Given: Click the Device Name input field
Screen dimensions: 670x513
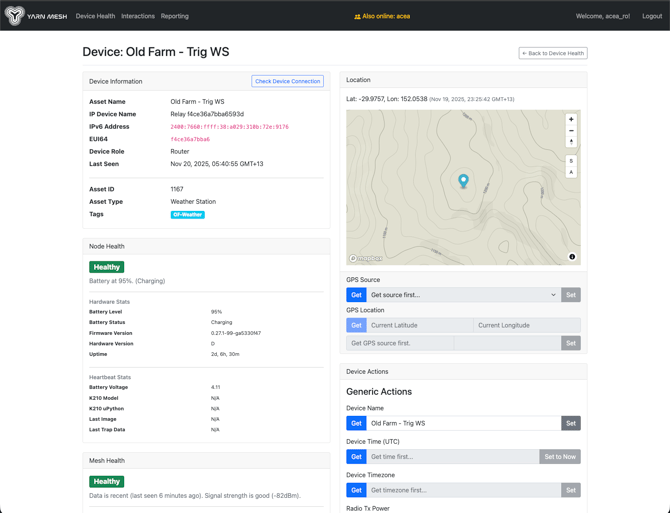Looking at the screenshot, I should pos(463,423).
